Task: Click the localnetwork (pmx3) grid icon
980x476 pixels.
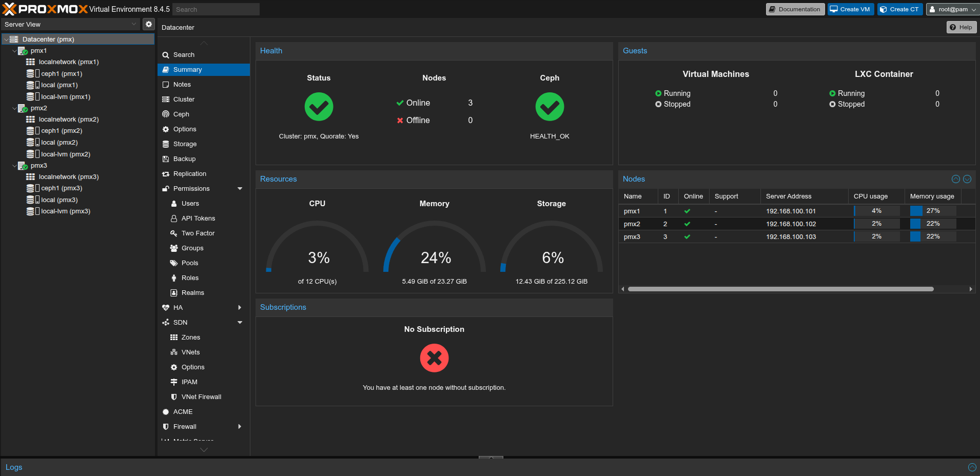Action: (31, 176)
